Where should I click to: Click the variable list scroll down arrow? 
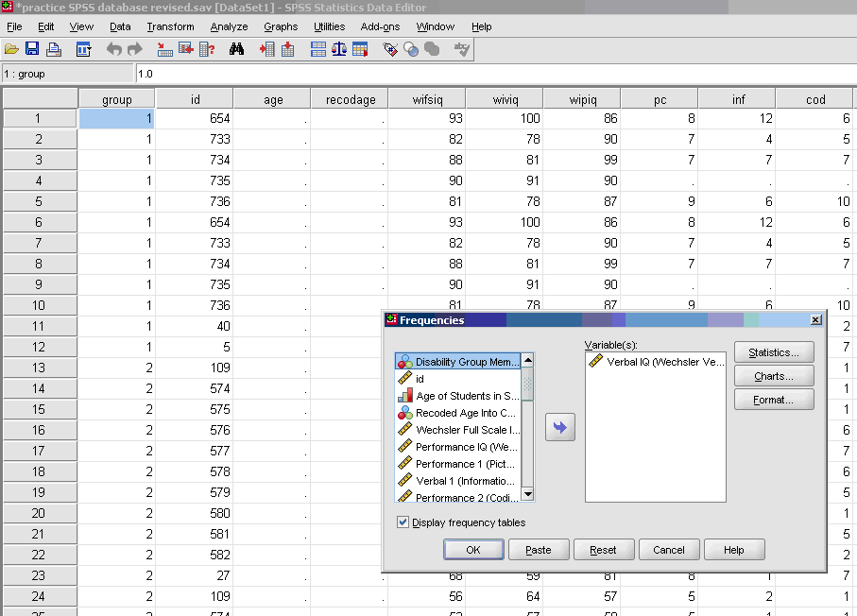click(x=527, y=494)
